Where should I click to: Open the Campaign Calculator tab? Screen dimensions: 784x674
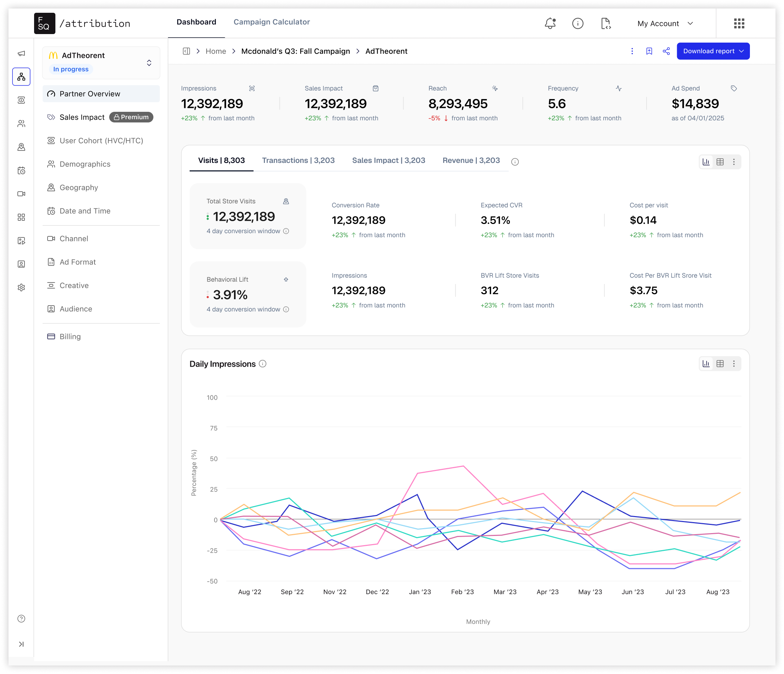pyautogui.click(x=271, y=22)
